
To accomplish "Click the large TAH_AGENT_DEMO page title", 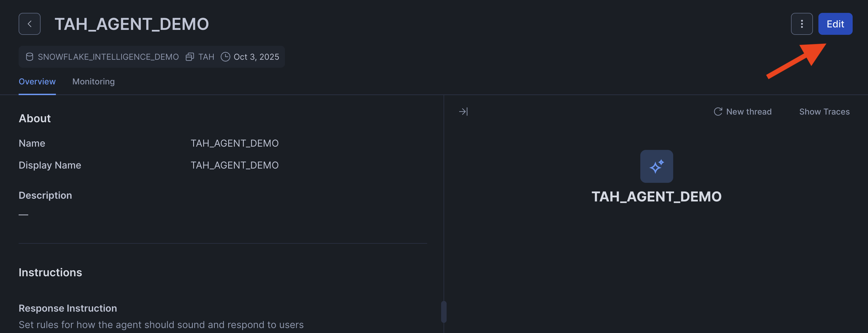I will point(132,24).
